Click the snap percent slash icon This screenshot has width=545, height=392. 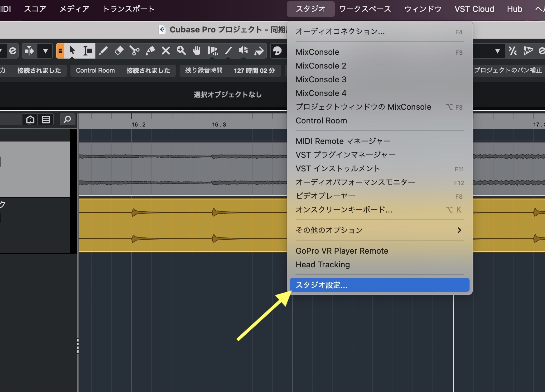click(x=513, y=51)
